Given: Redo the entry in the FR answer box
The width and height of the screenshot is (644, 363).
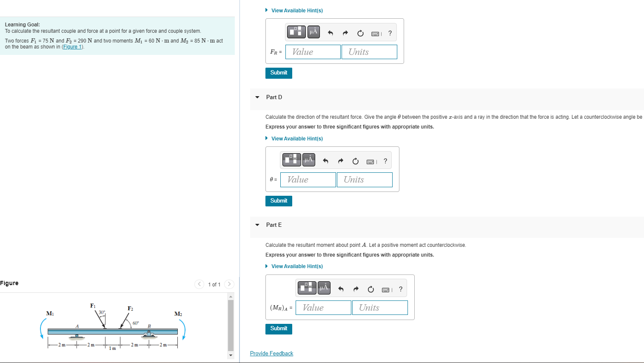Looking at the screenshot, I should pyautogui.click(x=345, y=33).
